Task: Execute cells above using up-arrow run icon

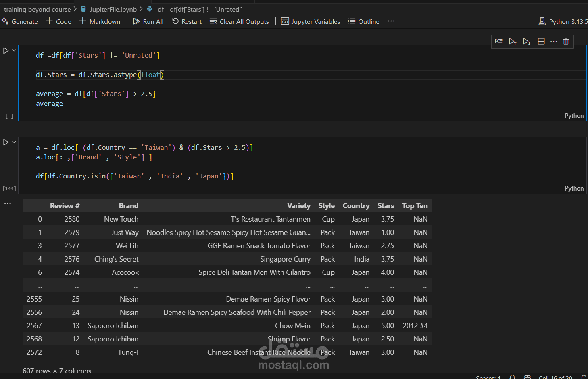Action: coord(513,41)
